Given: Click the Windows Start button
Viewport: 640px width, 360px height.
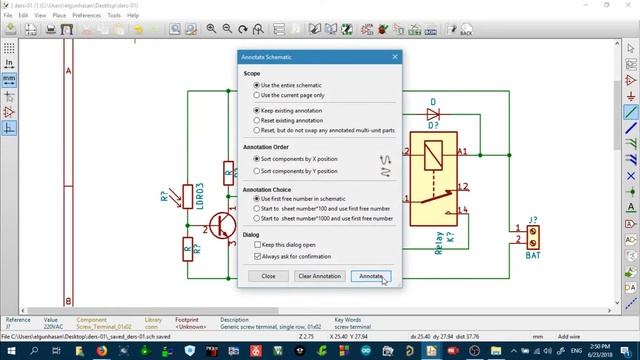Looking at the screenshot, I should pyautogui.click(x=11, y=351).
